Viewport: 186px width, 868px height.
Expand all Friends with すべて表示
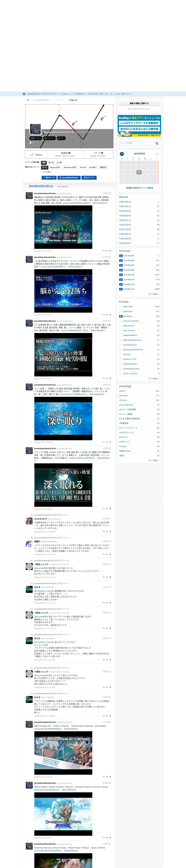coord(154,378)
